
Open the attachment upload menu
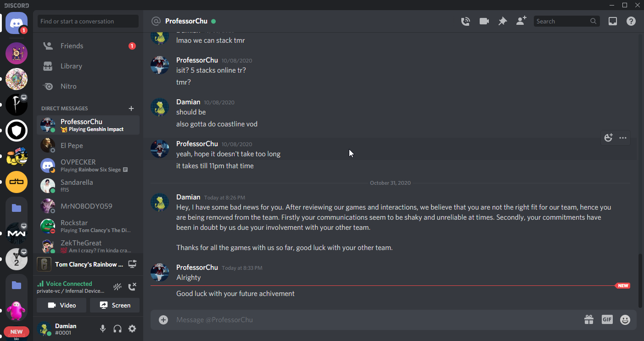(x=163, y=319)
